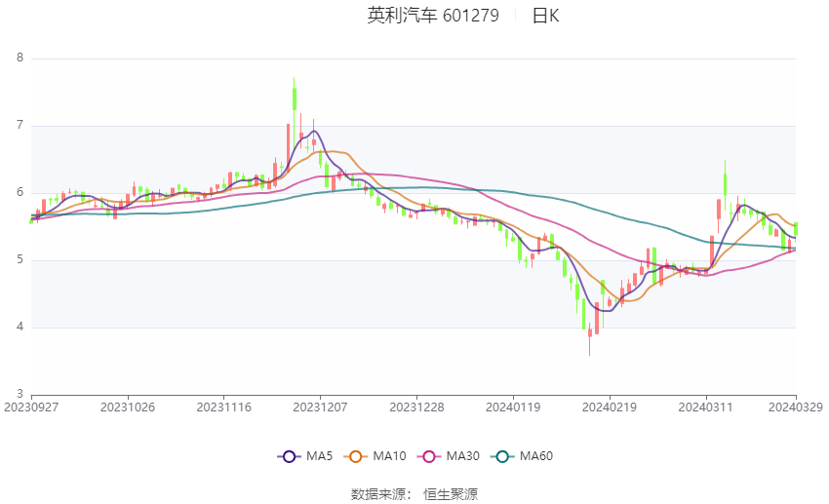The image size is (829, 504).
Task: Select the 20240329 end date label
Action: click(796, 406)
